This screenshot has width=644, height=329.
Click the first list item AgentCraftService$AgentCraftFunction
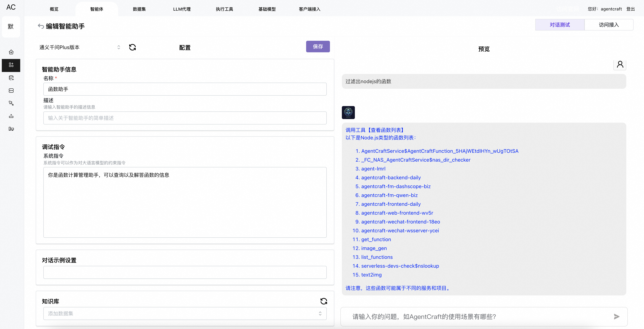pyautogui.click(x=440, y=151)
